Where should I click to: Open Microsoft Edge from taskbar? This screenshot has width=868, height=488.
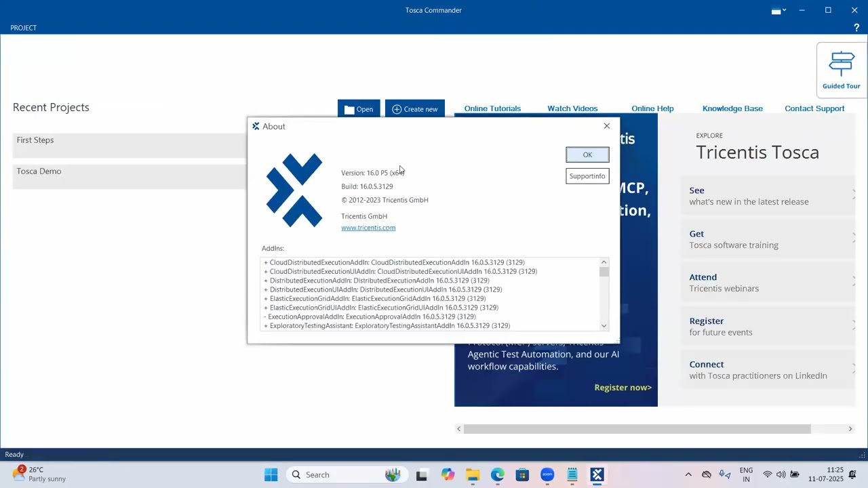[498, 475]
